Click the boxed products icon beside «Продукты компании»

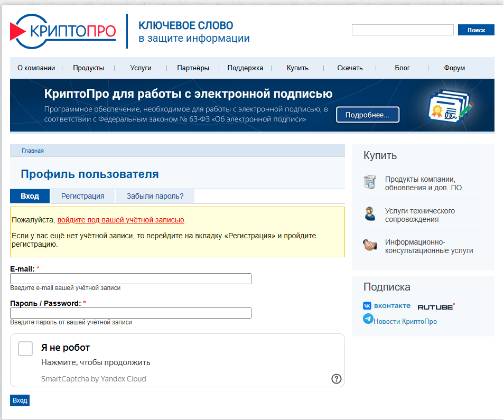tap(370, 182)
